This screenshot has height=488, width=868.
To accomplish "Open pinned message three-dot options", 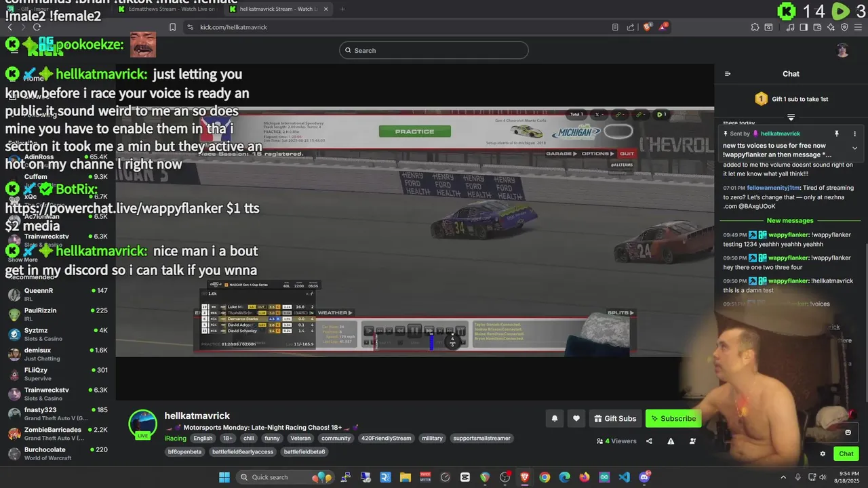I will pos(854,134).
